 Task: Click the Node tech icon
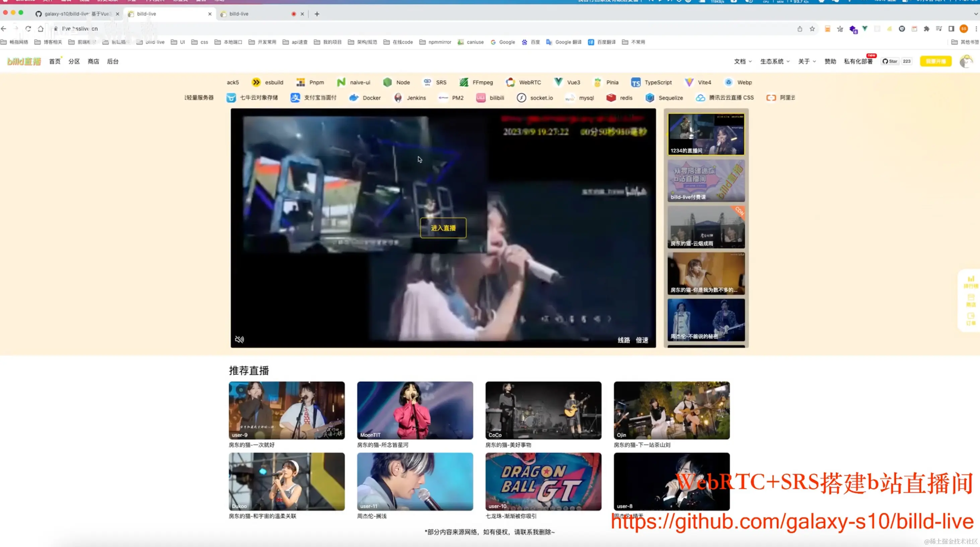(x=387, y=82)
